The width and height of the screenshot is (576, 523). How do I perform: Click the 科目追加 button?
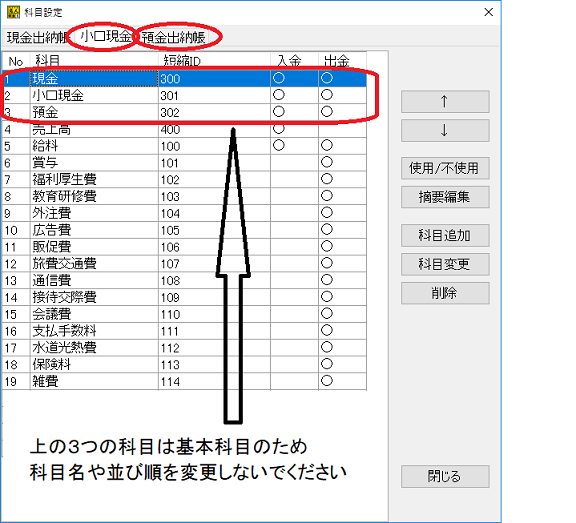click(445, 235)
